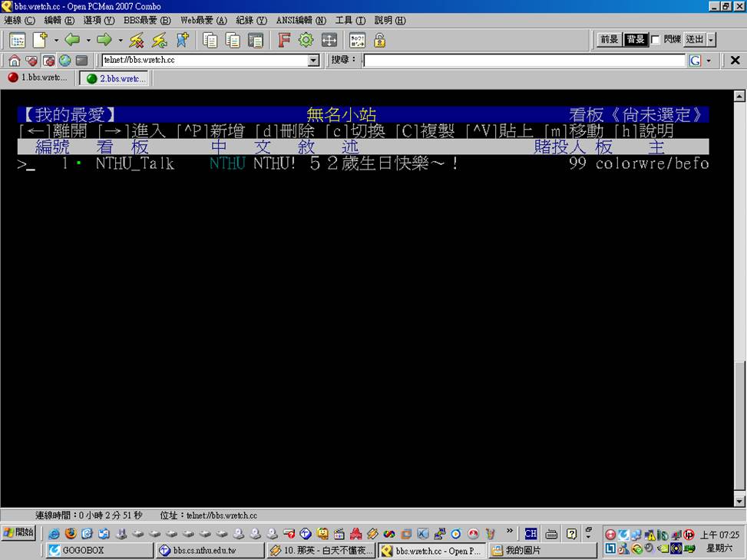Screen dimensions: 747x560
Task: Expand the 送出 send dropdown arrow
Action: point(712,40)
